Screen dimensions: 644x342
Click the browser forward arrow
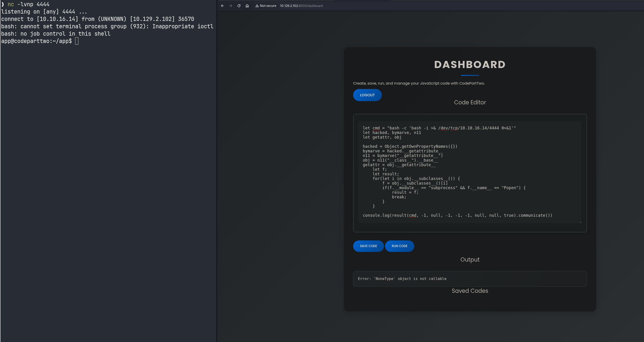click(230, 6)
